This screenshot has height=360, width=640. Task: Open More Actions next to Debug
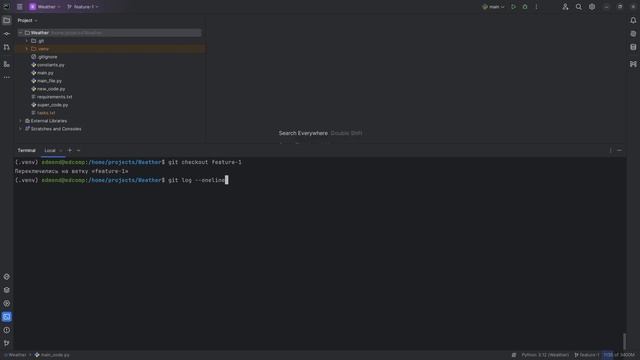click(x=536, y=7)
